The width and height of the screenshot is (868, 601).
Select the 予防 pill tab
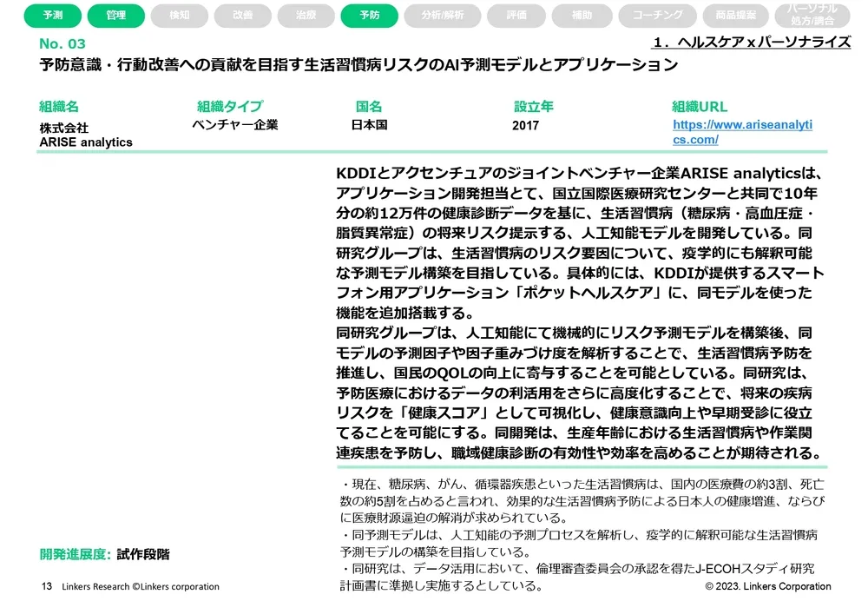coord(369,16)
